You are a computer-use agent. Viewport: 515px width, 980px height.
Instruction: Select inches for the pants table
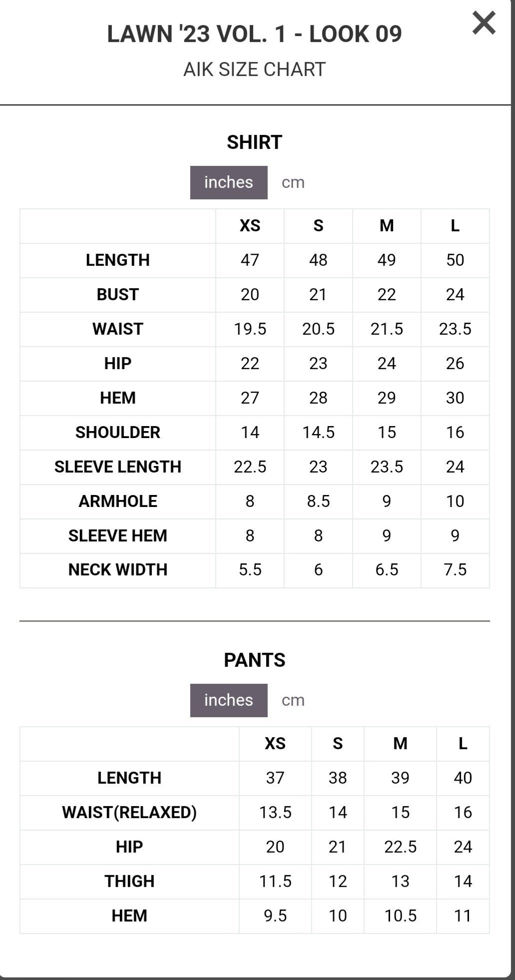[229, 700]
